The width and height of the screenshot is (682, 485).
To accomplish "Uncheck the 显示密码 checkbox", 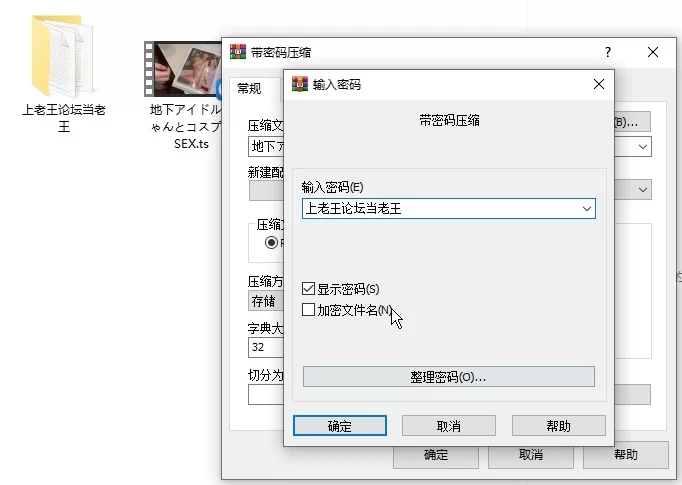I will pos(309,289).
